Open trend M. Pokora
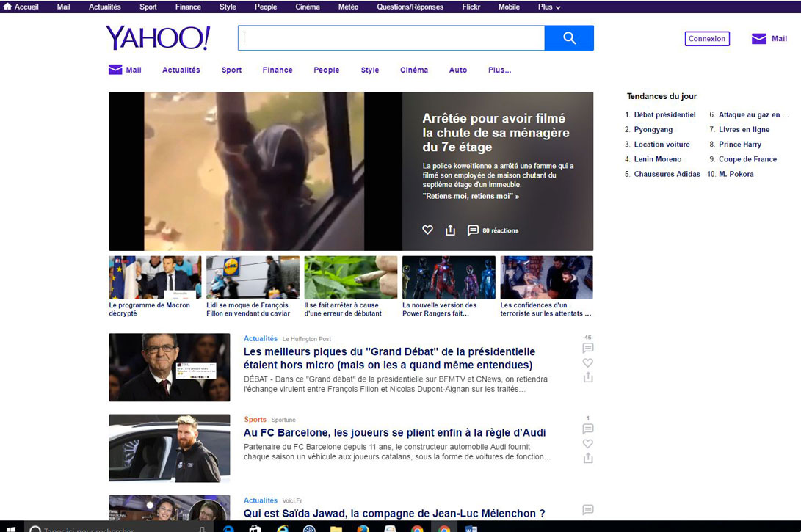 click(x=736, y=174)
